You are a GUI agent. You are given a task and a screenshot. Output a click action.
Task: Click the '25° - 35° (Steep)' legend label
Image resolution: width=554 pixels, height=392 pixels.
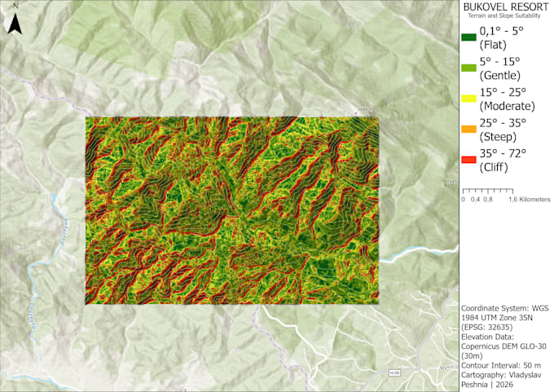tap(503, 130)
